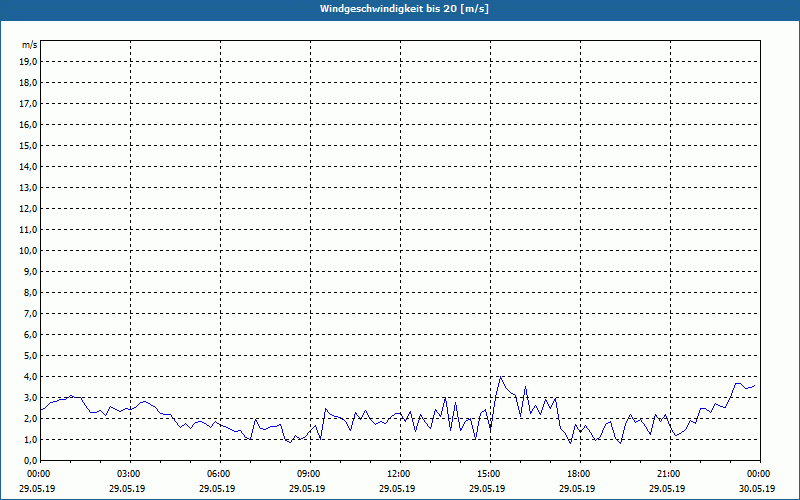Select the 29.05.19 date under 21:00
The image size is (800, 500).
[x=667, y=488]
